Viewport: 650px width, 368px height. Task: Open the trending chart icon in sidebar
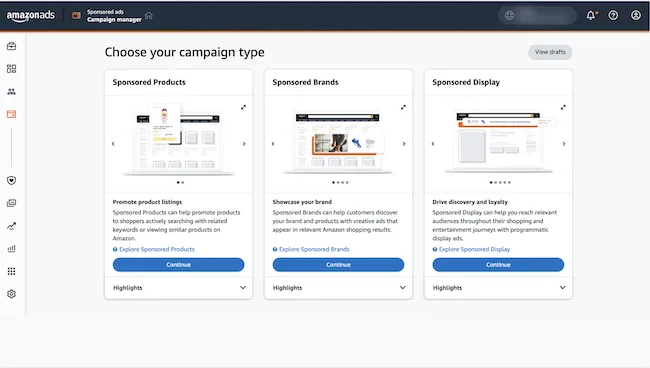[x=12, y=226]
